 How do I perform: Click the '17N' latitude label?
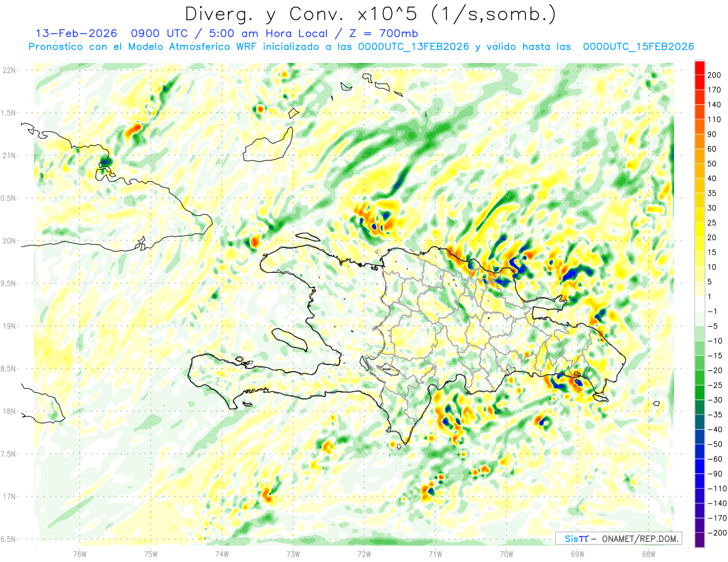pos(10,497)
